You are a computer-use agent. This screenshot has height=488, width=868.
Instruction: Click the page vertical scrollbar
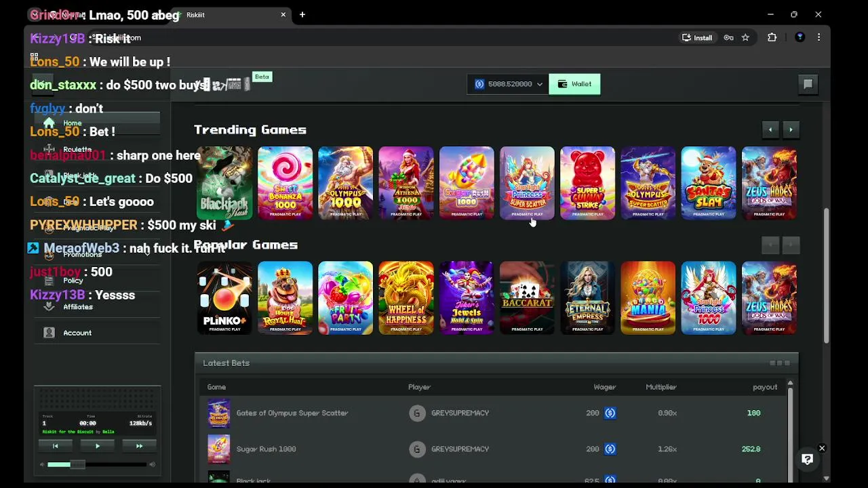coord(826,274)
